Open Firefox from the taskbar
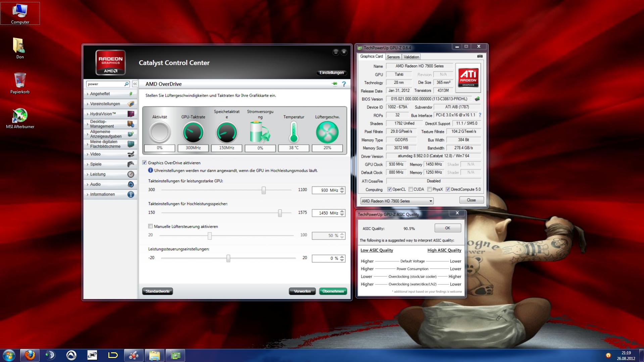The height and width of the screenshot is (362, 644). click(x=30, y=355)
